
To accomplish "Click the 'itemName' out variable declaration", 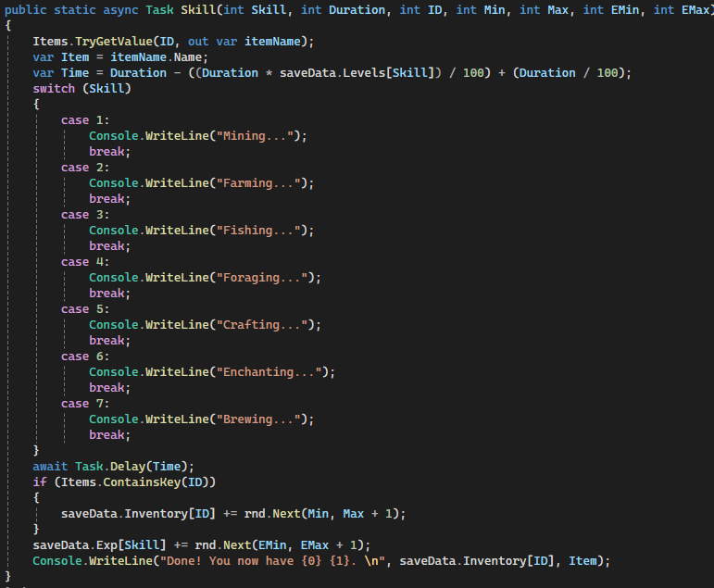I will click(272, 42).
